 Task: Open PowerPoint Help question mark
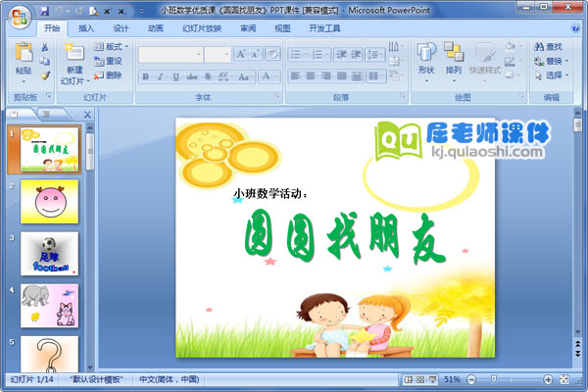point(575,28)
